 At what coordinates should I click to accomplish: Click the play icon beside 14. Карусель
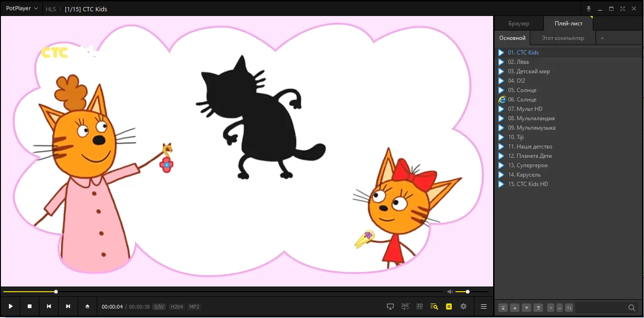[501, 175]
